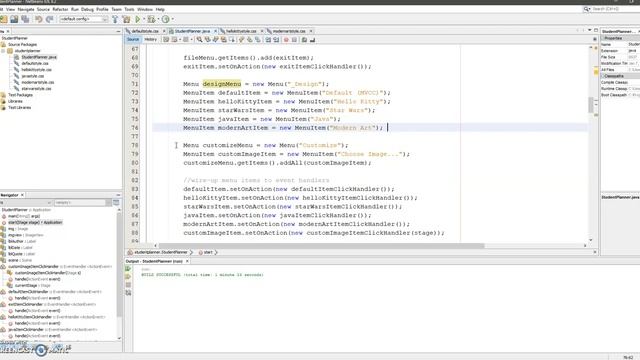This screenshot has height=360, width=640.
Task: Open the Profile Project dropdown arrow
Action: coord(172,19)
